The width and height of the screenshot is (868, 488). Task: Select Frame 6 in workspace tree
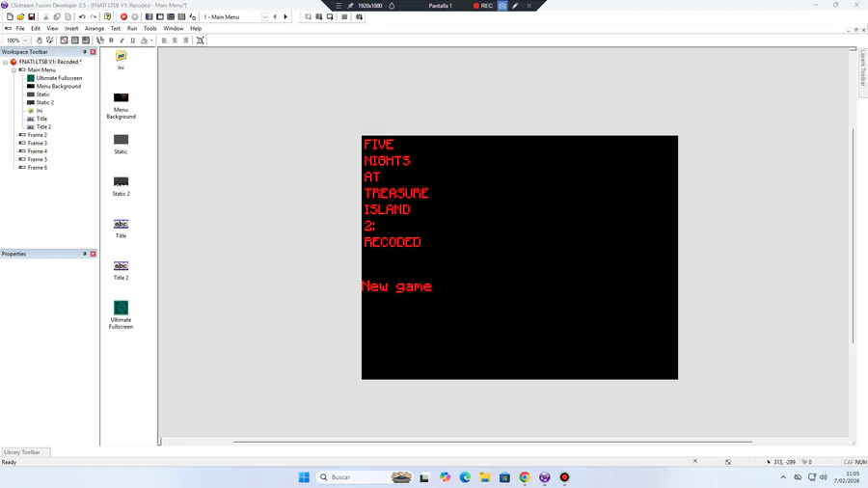tap(37, 168)
